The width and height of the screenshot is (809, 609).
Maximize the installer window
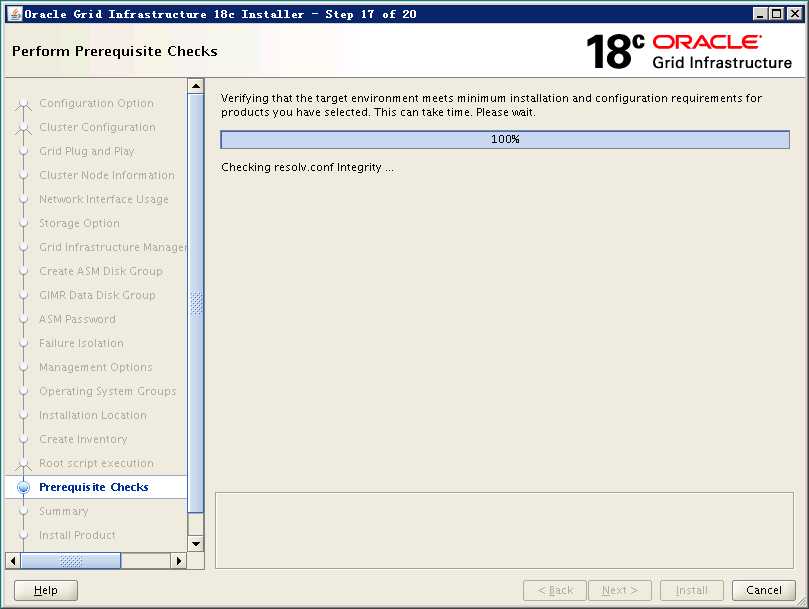click(776, 14)
